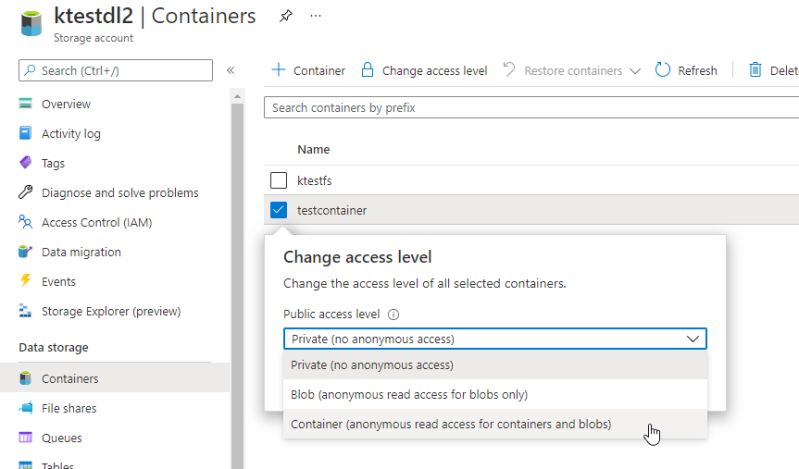799x469 pixels.
Task: Choose Blob anonymous read access option
Action: (x=409, y=394)
